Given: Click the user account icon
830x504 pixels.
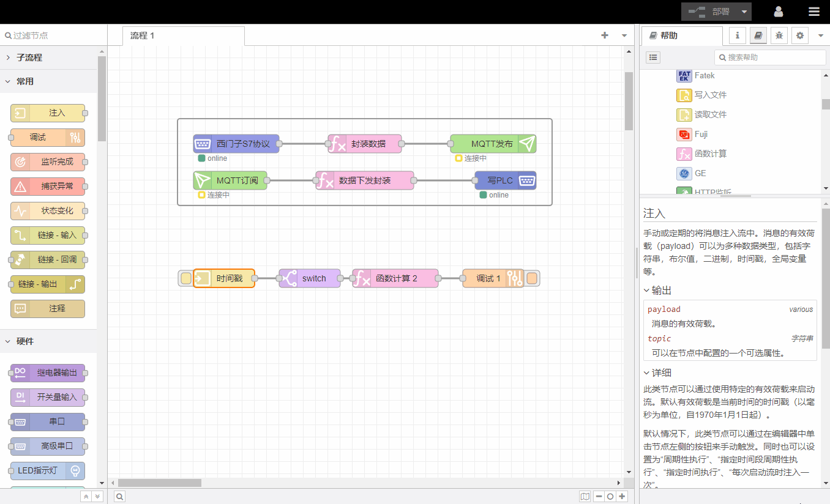Looking at the screenshot, I should (x=779, y=12).
